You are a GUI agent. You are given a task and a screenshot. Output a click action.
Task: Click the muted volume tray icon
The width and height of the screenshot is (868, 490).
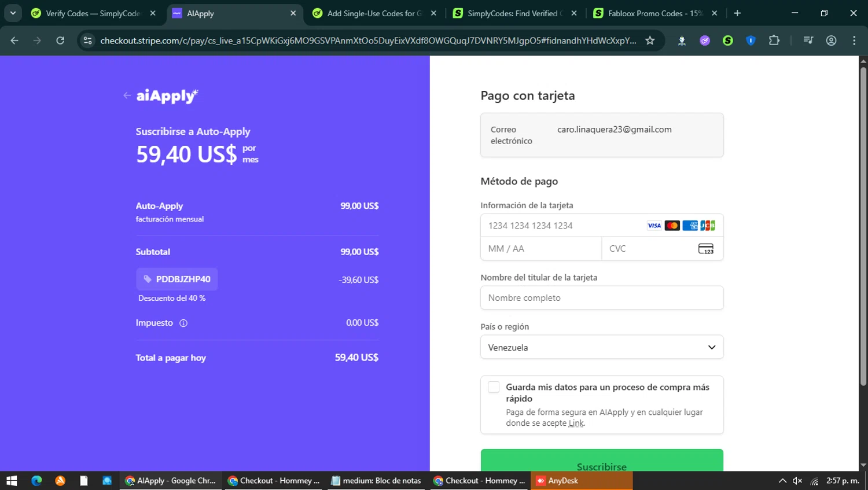[797, 481]
